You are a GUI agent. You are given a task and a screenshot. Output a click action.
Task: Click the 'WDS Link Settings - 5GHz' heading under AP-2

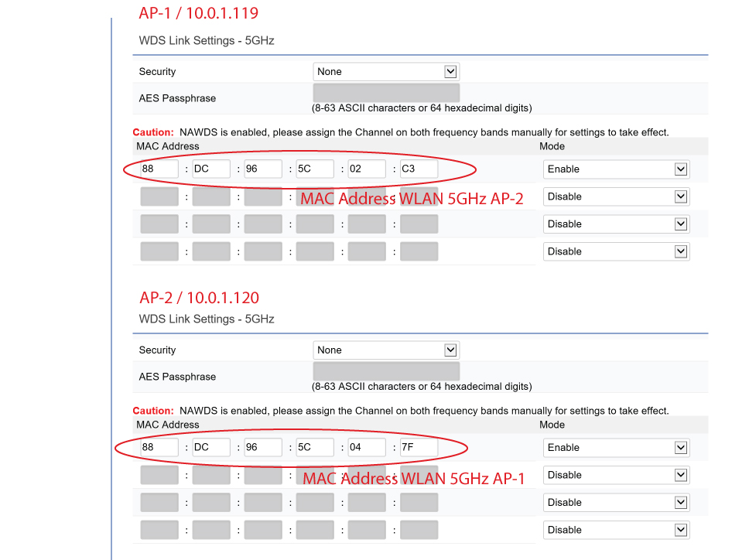pos(207,319)
